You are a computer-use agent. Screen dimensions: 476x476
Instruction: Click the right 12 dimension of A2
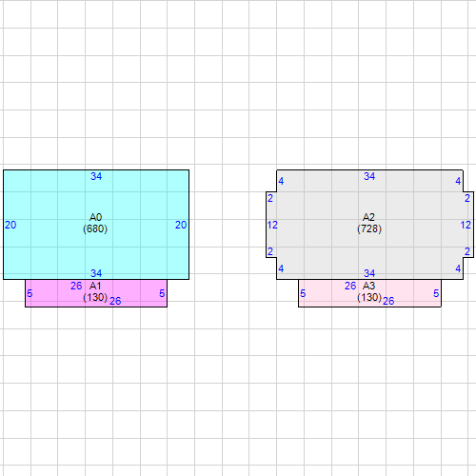click(x=466, y=225)
